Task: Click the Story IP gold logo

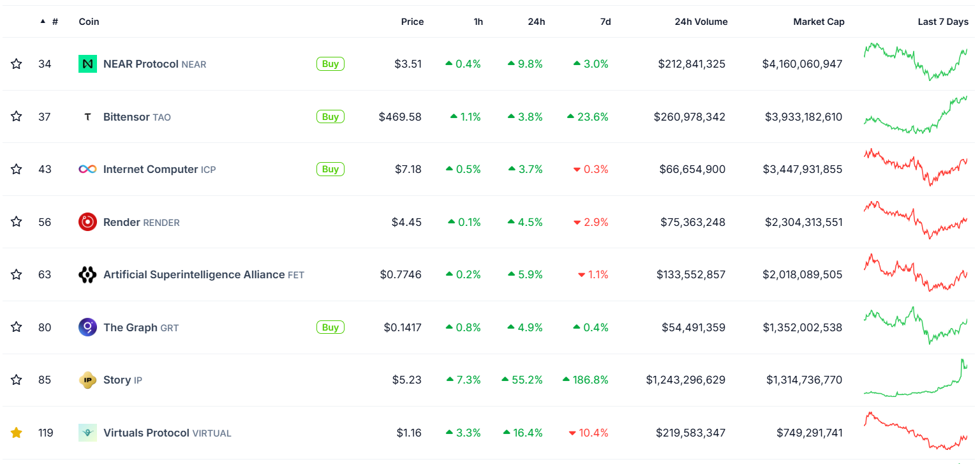Action: click(87, 380)
